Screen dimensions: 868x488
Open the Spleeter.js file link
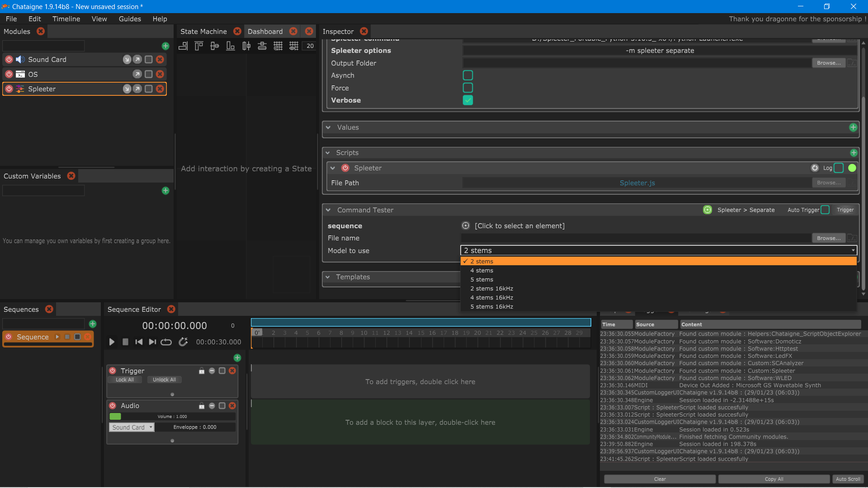coord(637,183)
